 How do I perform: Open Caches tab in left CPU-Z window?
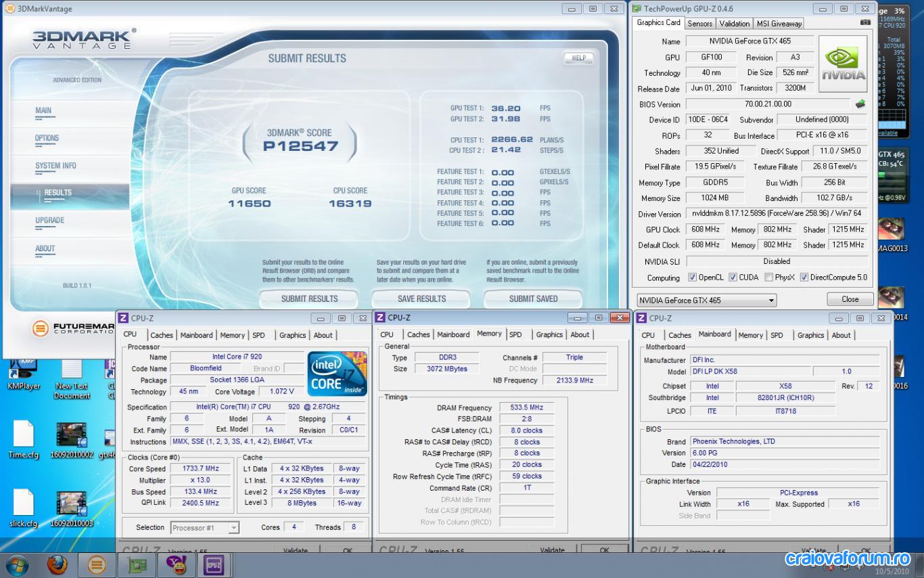tap(162, 335)
